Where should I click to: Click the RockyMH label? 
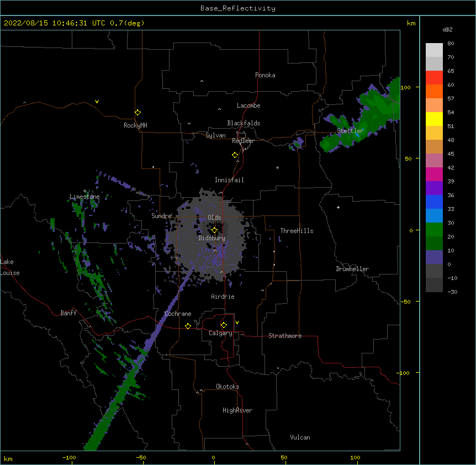(135, 125)
